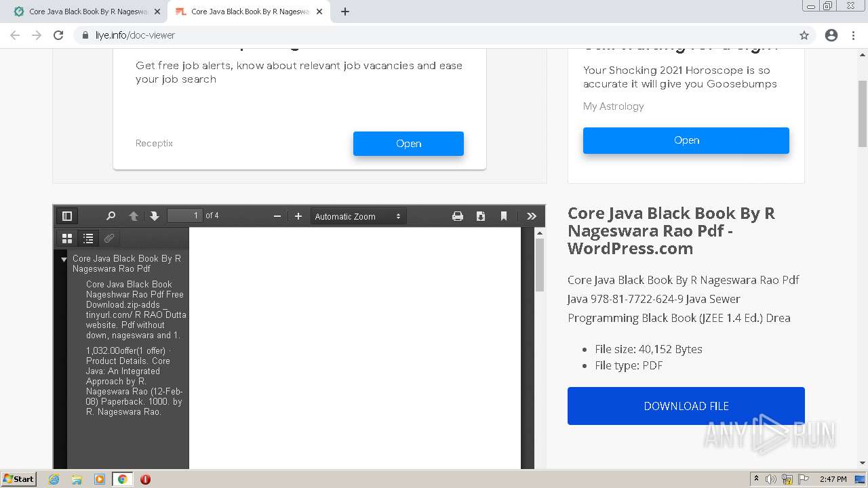Click the Action Center flag tray icon

(x=804, y=479)
